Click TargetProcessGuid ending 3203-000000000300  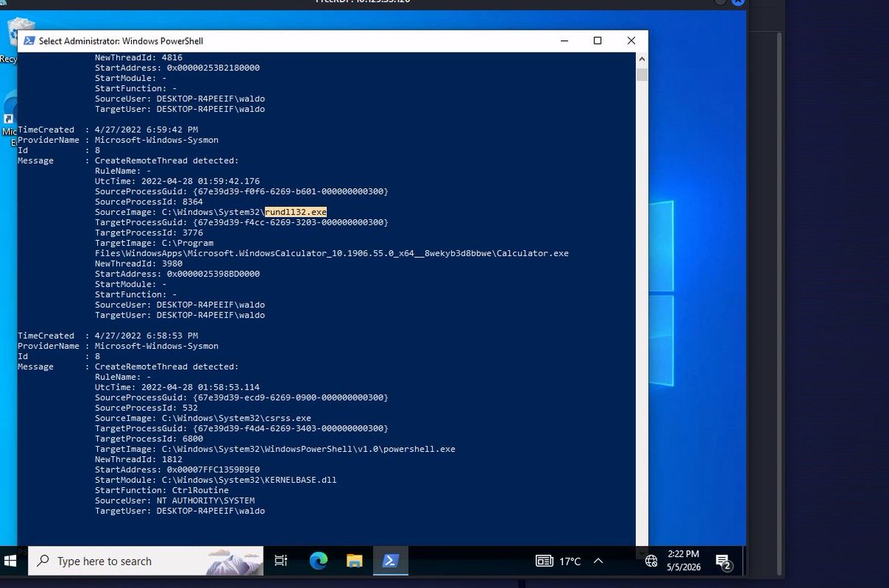242,222
